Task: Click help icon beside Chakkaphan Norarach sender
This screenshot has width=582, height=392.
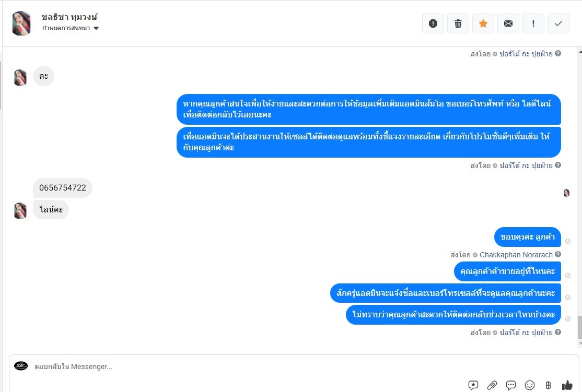Action: point(558,254)
